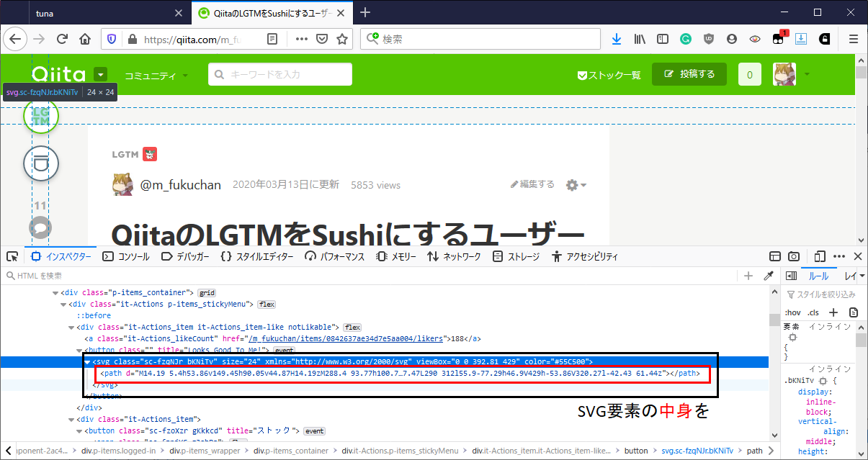Switch to the デバッガー tab

[185, 256]
